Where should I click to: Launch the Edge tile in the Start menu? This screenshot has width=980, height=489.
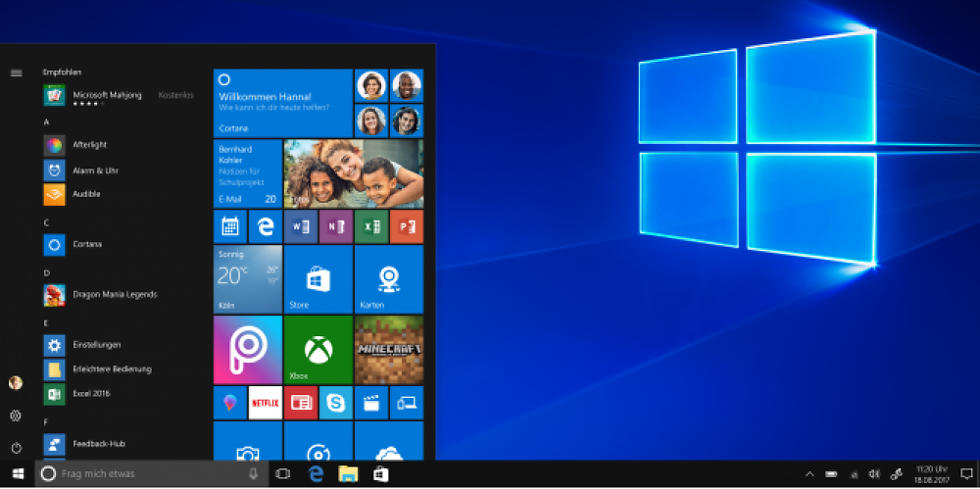pyautogui.click(x=266, y=226)
